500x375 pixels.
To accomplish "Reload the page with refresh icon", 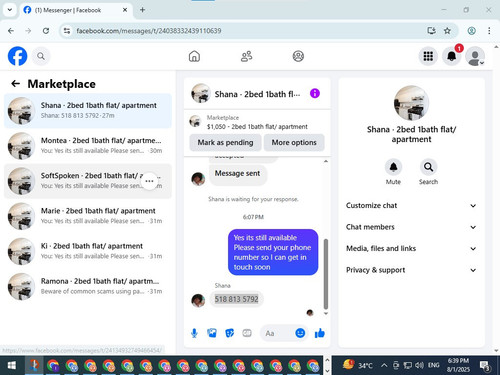I will click(46, 31).
